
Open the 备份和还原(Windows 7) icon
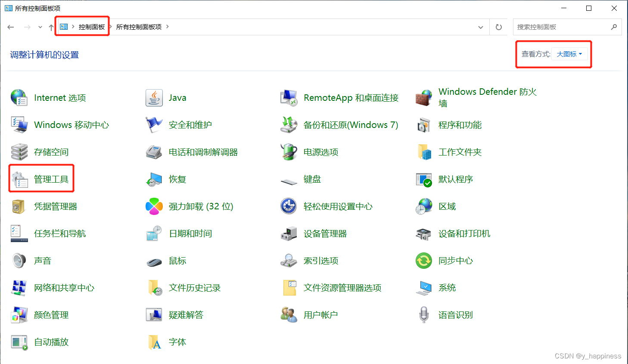(289, 125)
